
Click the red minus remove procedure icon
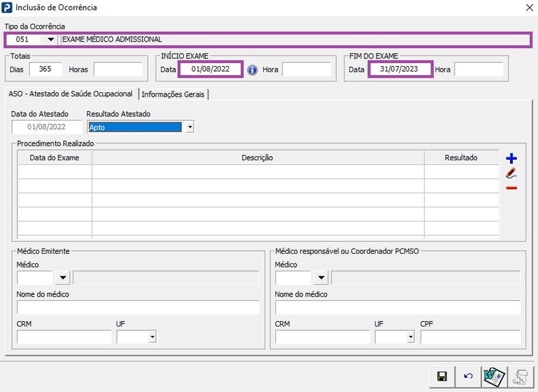coord(511,188)
